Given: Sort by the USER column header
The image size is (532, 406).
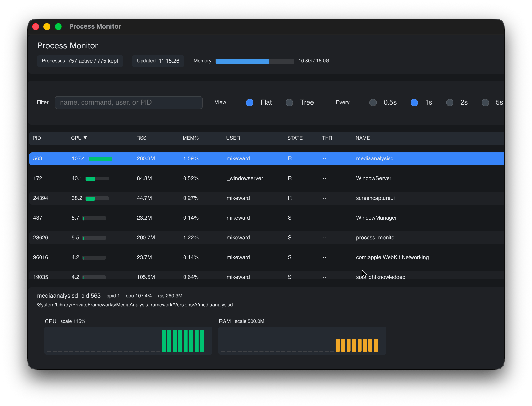Looking at the screenshot, I should tap(233, 138).
